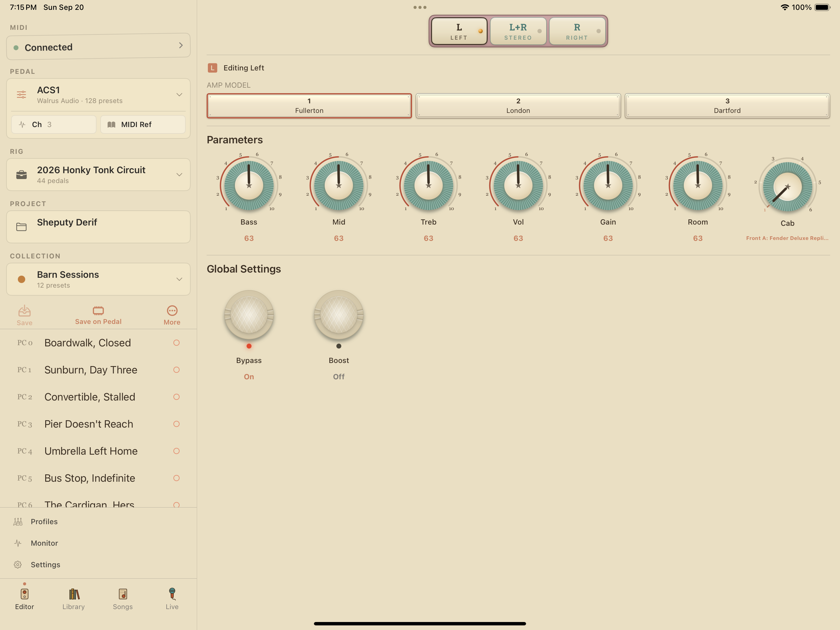
Task: Expand the ACS1 pedal dropdown chevron
Action: (179, 95)
